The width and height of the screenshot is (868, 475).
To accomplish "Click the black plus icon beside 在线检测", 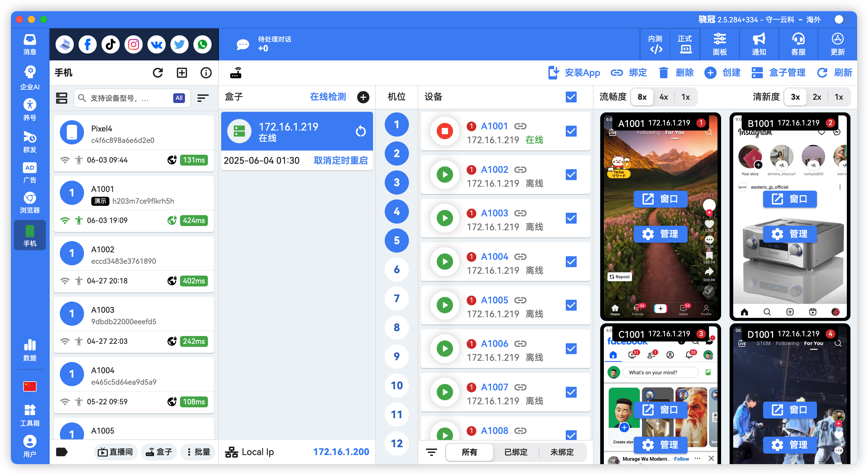I will 363,97.
